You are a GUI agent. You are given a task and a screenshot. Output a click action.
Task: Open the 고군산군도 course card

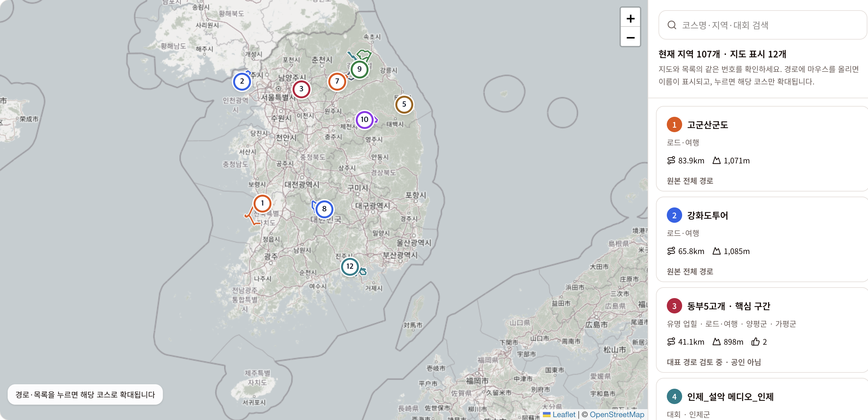click(x=762, y=148)
